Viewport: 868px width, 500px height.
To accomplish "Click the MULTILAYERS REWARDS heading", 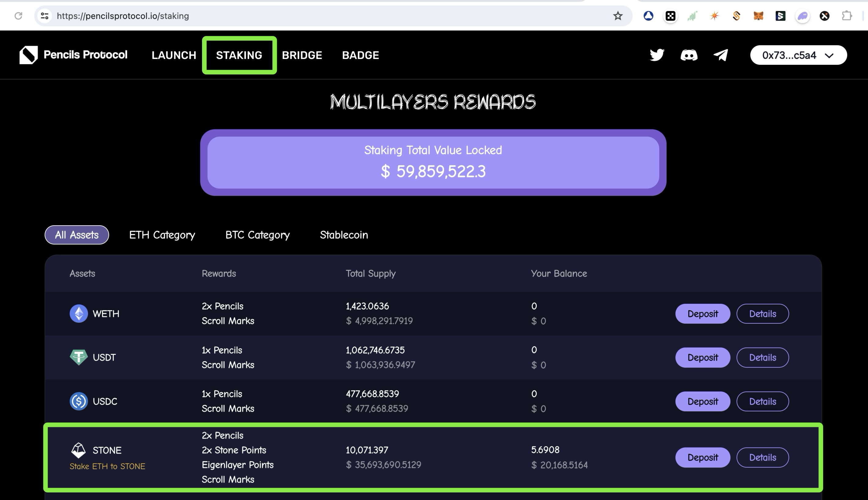I will (x=433, y=102).
